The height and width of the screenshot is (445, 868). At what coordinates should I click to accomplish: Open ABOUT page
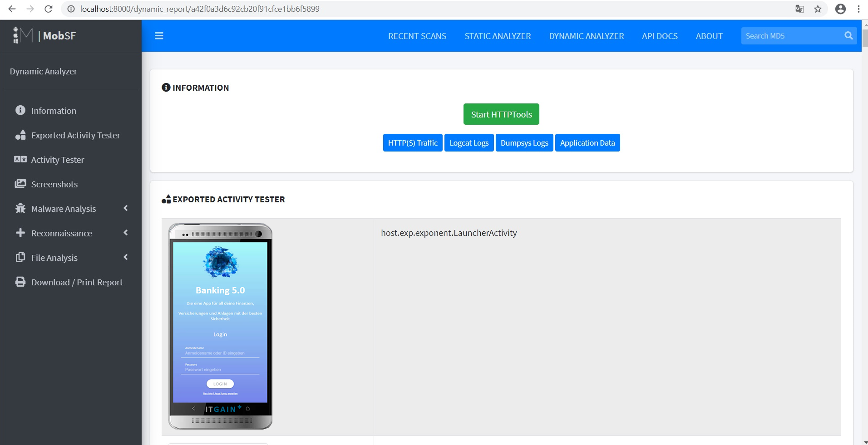click(709, 36)
